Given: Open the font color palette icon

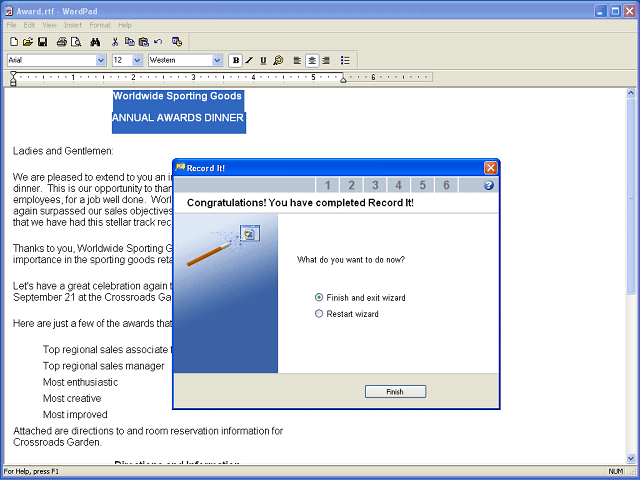Looking at the screenshot, I should (278, 60).
